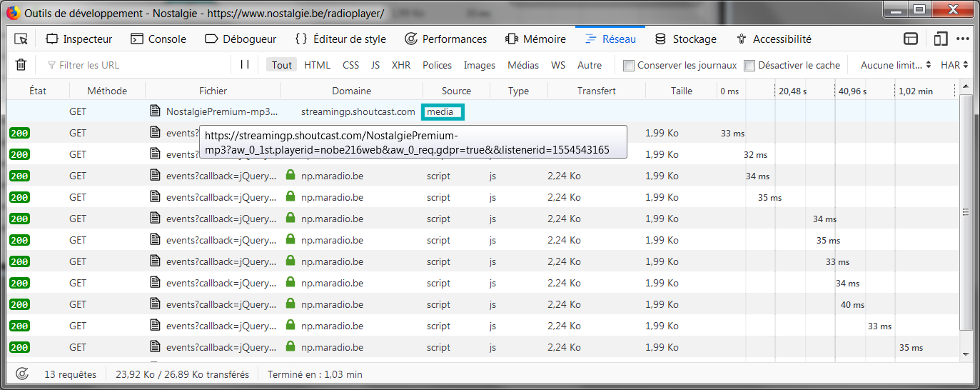Open the Inspecteur tab
The image size is (980, 390).
(79, 39)
